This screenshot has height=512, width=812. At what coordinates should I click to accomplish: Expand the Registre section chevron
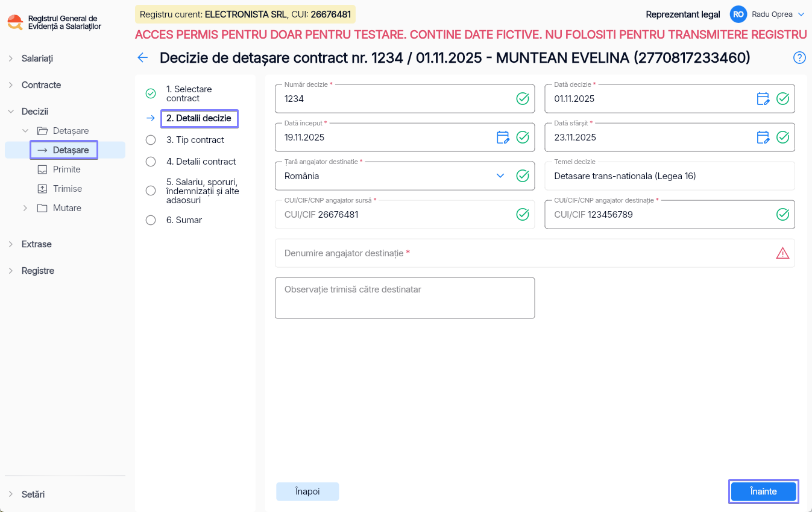[10, 271]
